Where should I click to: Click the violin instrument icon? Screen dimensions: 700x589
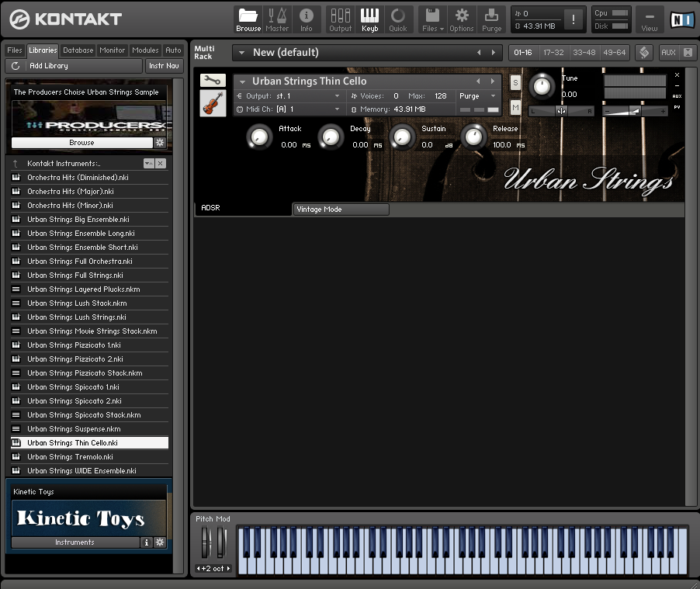coord(213,103)
